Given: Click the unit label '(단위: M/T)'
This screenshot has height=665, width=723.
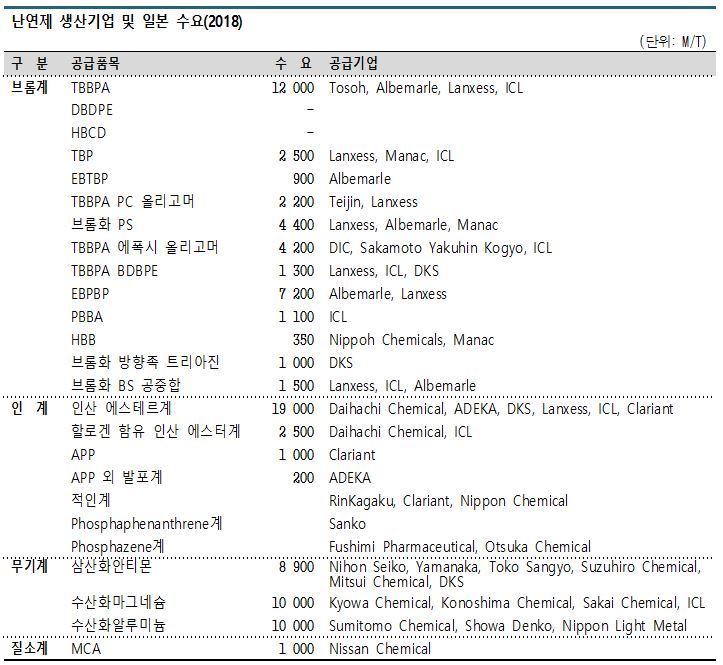Looking at the screenshot, I should pyautogui.click(x=674, y=42).
